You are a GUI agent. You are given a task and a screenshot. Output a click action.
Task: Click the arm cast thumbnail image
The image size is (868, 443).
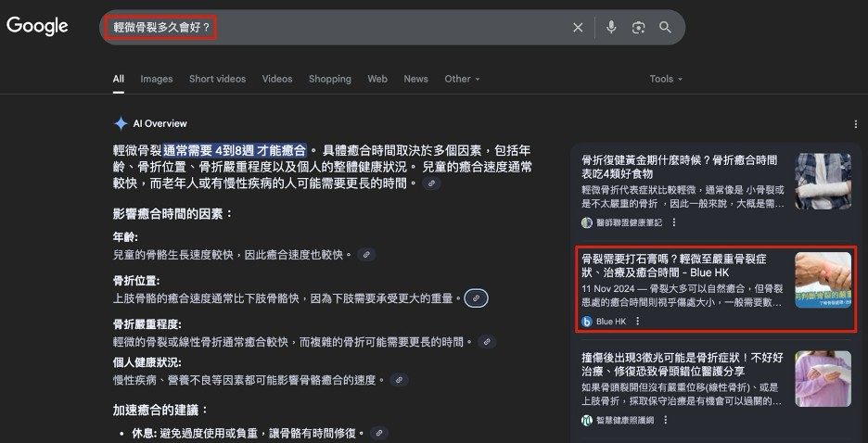click(x=823, y=181)
